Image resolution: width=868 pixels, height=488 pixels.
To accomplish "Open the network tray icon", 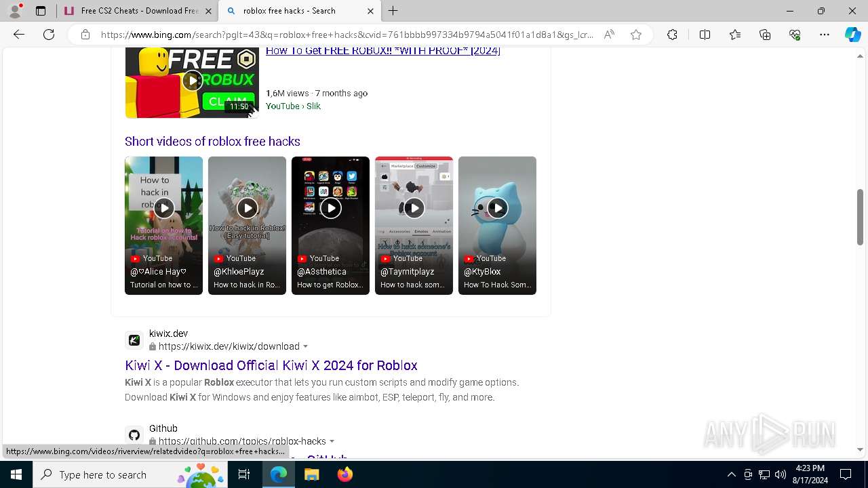I will [764, 474].
